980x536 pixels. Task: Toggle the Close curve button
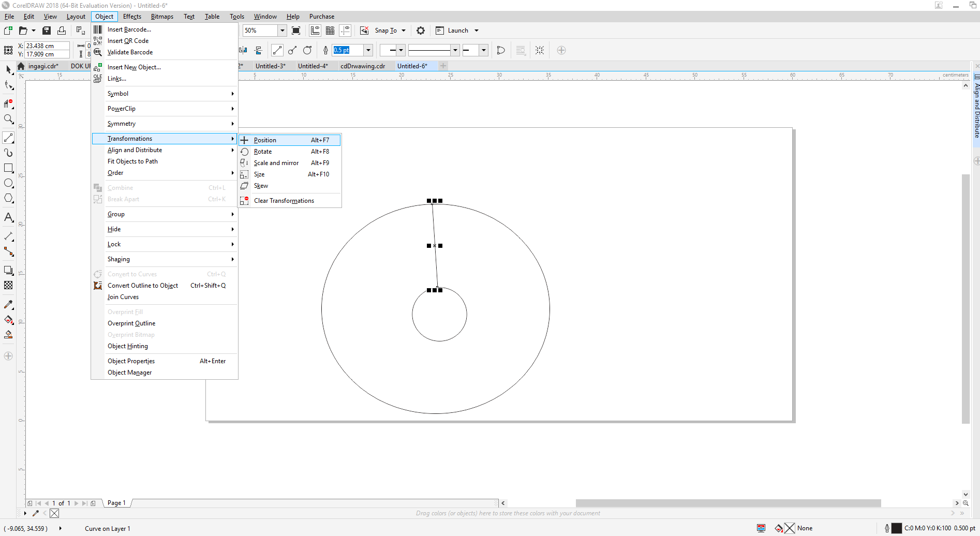(501, 50)
